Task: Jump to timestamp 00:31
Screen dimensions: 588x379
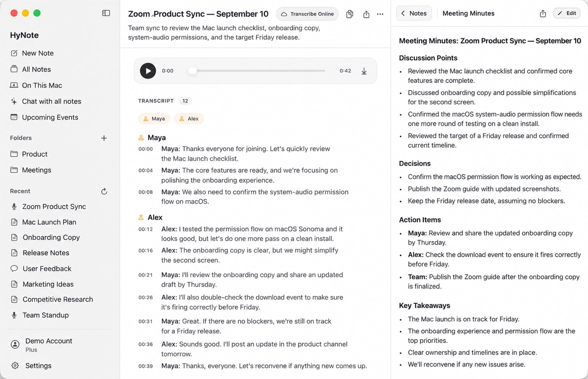Action: 146,321
